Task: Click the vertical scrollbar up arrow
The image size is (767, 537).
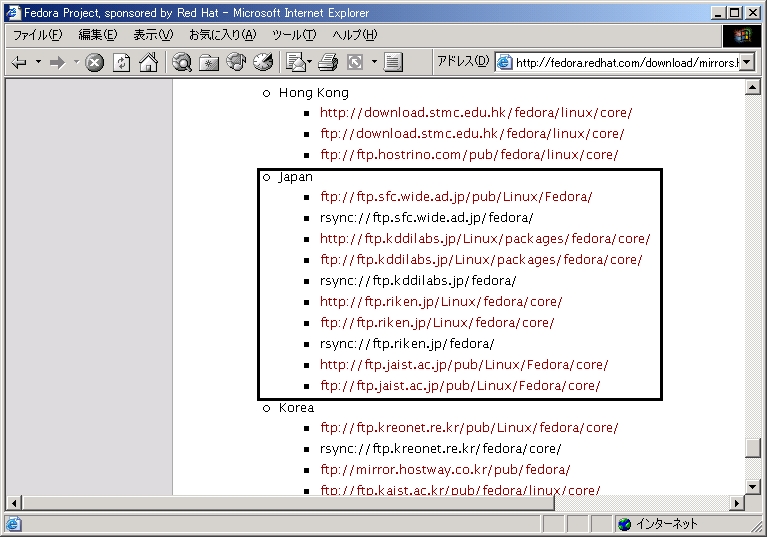Action: tap(752, 88)
